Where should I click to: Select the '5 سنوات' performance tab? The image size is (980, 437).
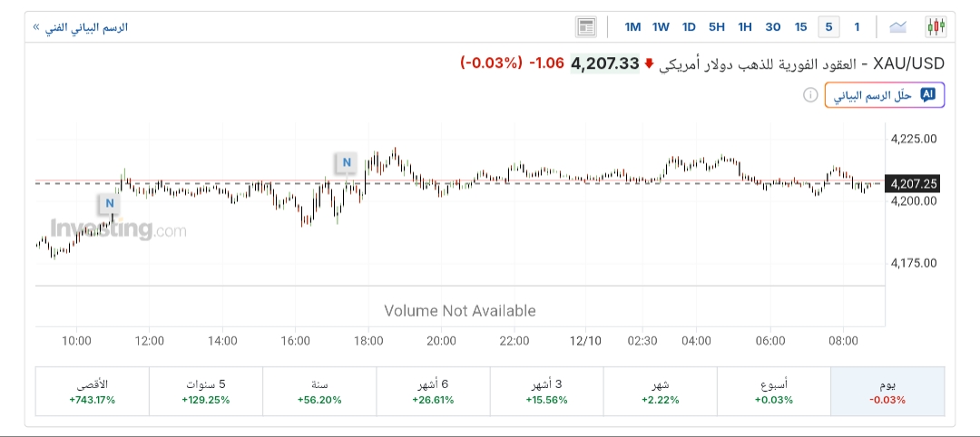tap(205, 392)
